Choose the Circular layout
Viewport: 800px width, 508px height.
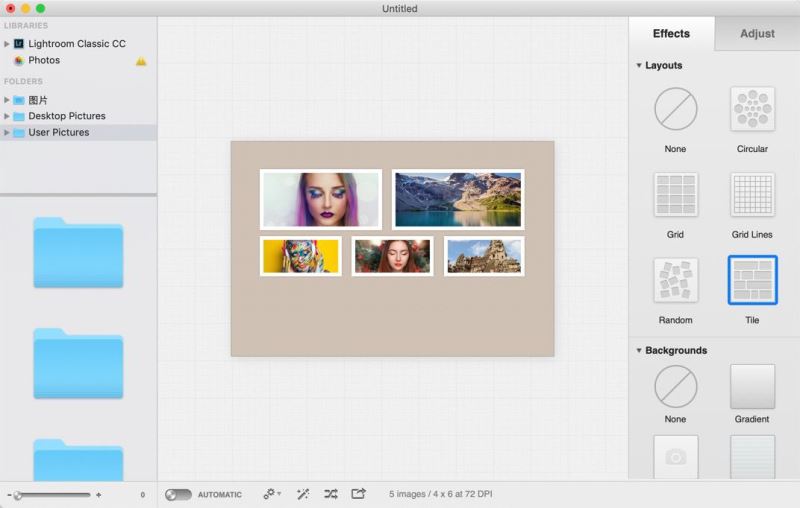(x=752, y=109)
